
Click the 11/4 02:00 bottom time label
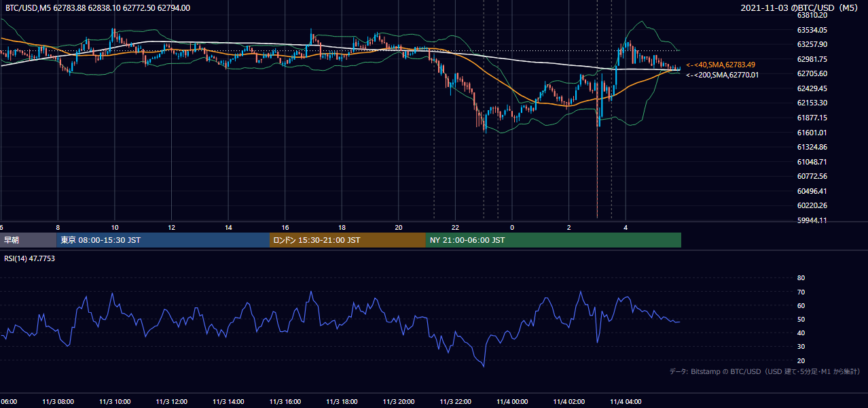coord(569,402)
